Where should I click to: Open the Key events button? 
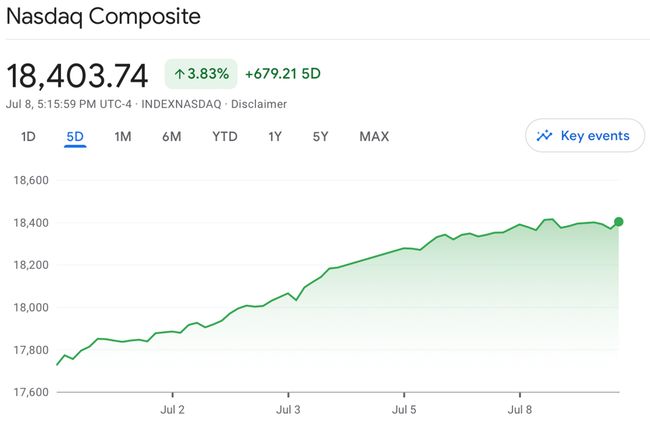click(x=584, y=136)
